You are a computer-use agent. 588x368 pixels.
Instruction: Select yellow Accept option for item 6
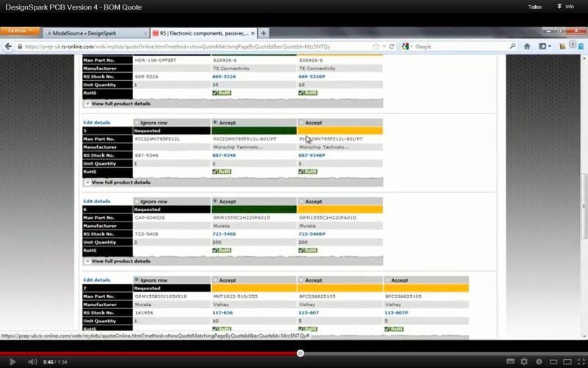click(301, 201)
